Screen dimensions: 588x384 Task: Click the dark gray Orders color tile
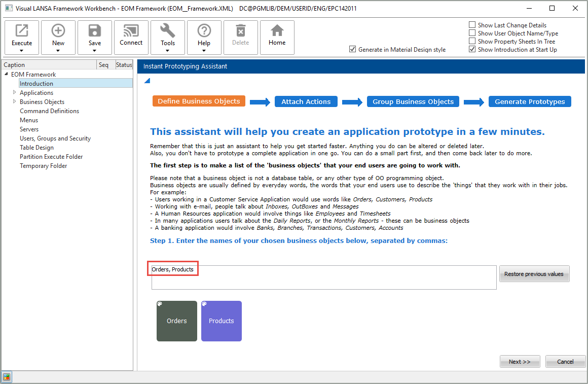point(176,321)
